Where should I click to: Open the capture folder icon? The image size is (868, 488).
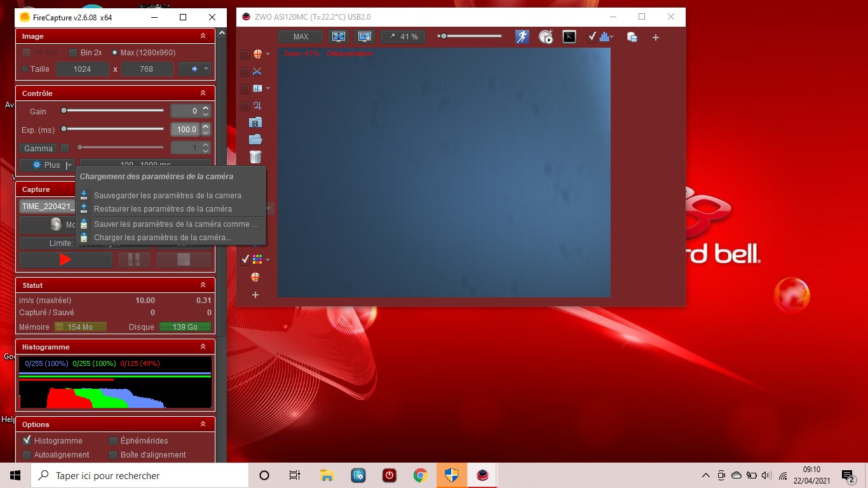coord(255,140)
